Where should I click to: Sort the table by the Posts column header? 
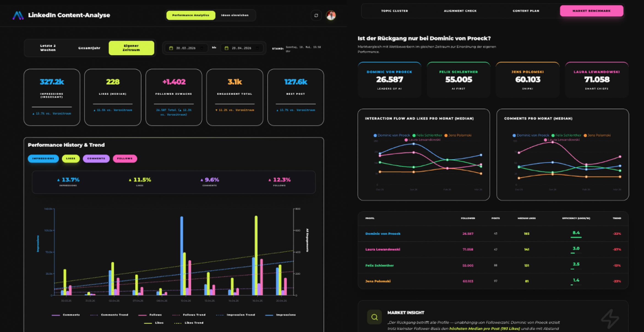tap(495, 218)
